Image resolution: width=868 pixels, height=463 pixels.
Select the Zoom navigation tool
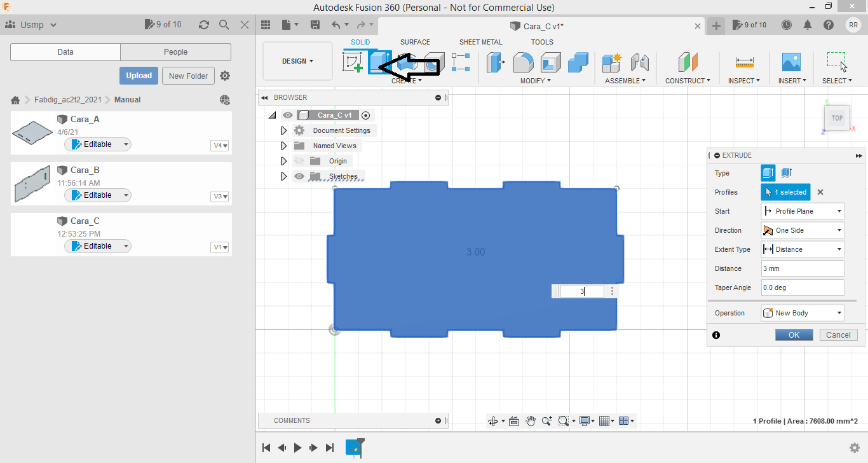(x=547, y=421)
